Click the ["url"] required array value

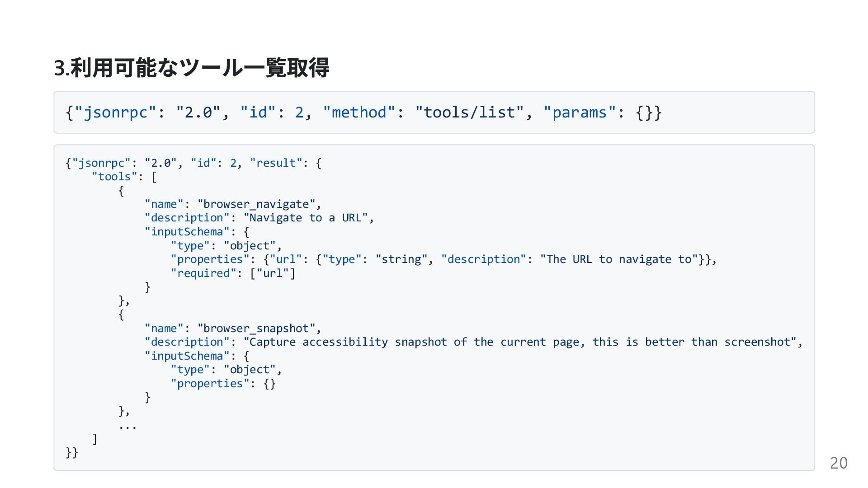click(273, 273)
